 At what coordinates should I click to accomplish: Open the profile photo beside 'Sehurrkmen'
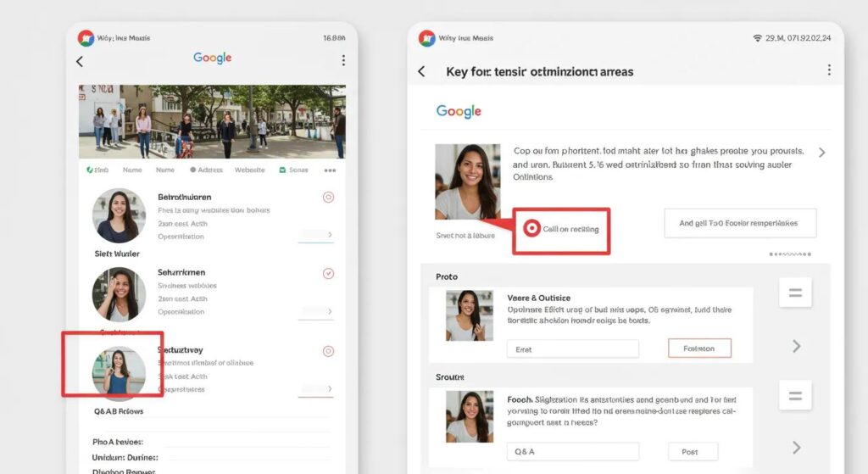[x=119, y=294]
